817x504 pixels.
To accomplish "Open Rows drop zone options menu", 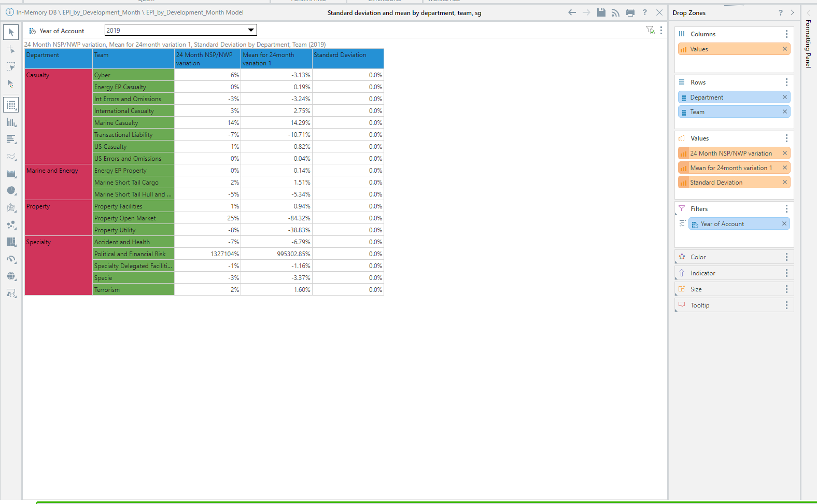I will 786,82.
